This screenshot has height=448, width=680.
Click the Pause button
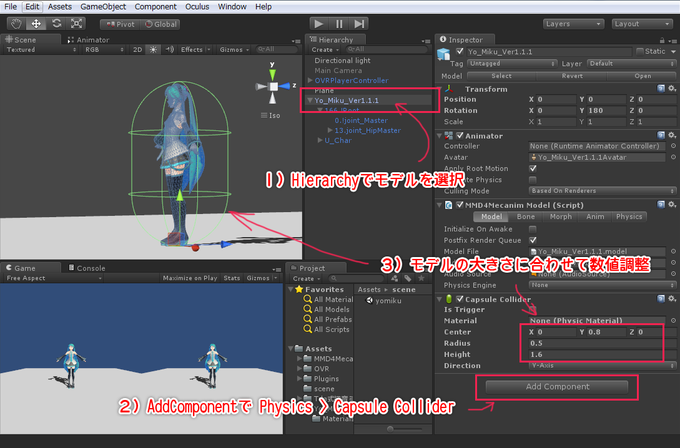pyautogui.click(x=339, y=23)
